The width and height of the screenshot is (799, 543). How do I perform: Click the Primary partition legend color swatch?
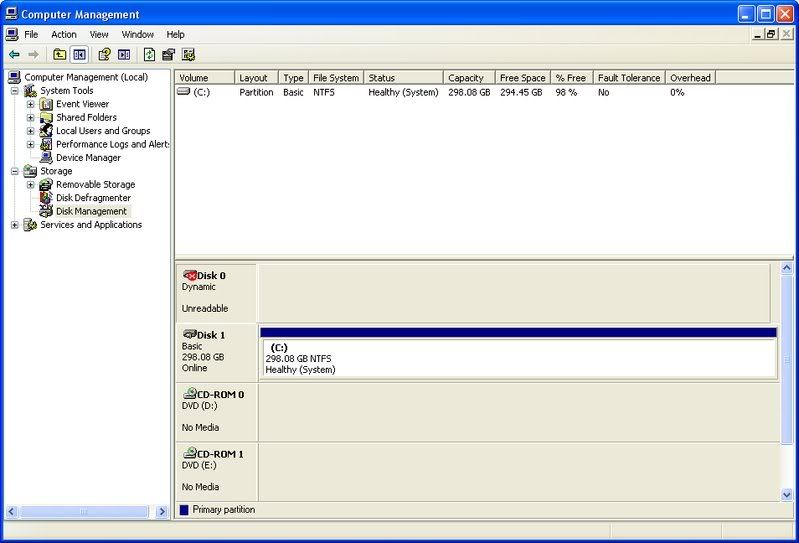(184, 510)
